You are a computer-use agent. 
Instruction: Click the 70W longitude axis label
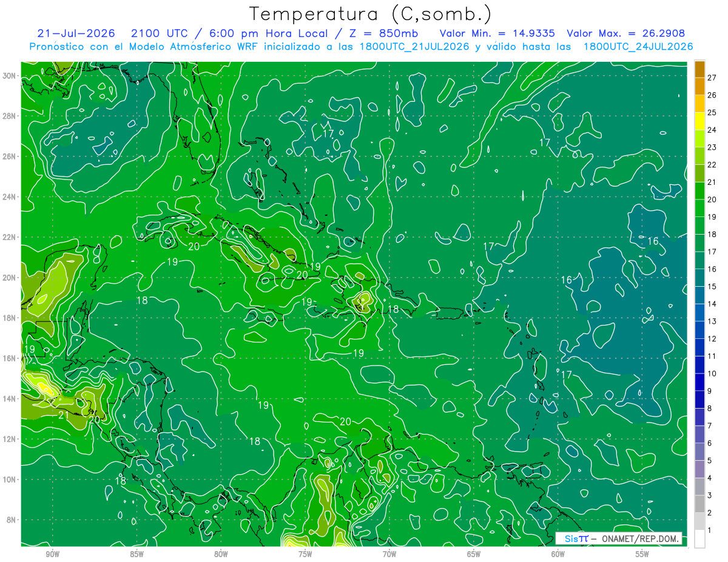[389, 555]
